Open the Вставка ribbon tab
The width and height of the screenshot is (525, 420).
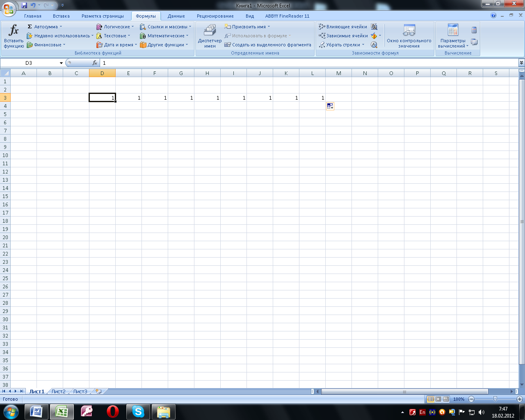pos(61,16)
